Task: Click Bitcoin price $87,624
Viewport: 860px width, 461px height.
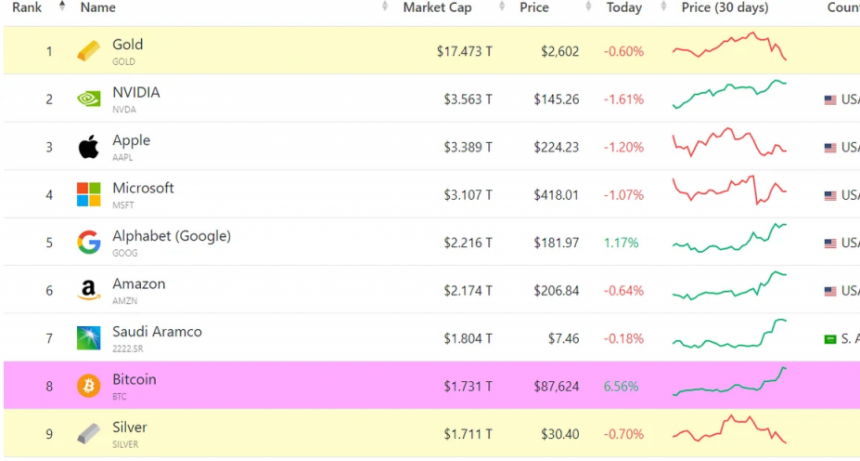Action: (x=556, y=386)
